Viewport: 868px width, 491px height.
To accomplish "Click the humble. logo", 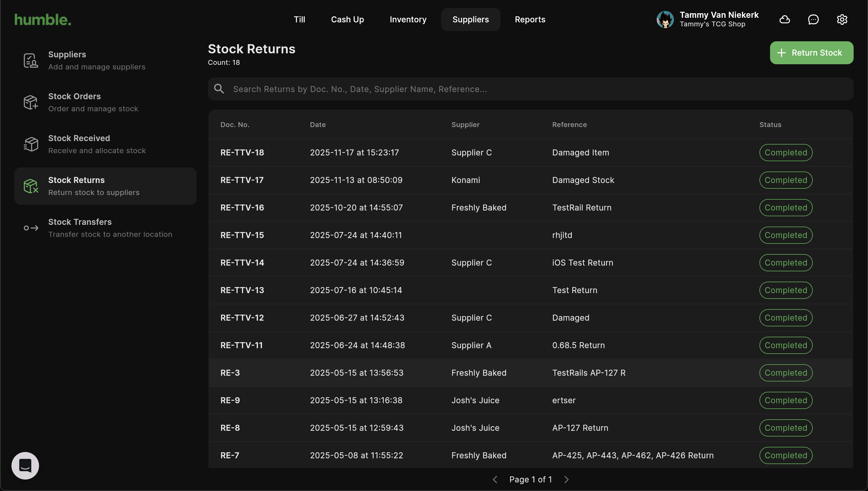I will tap(43, 20).
